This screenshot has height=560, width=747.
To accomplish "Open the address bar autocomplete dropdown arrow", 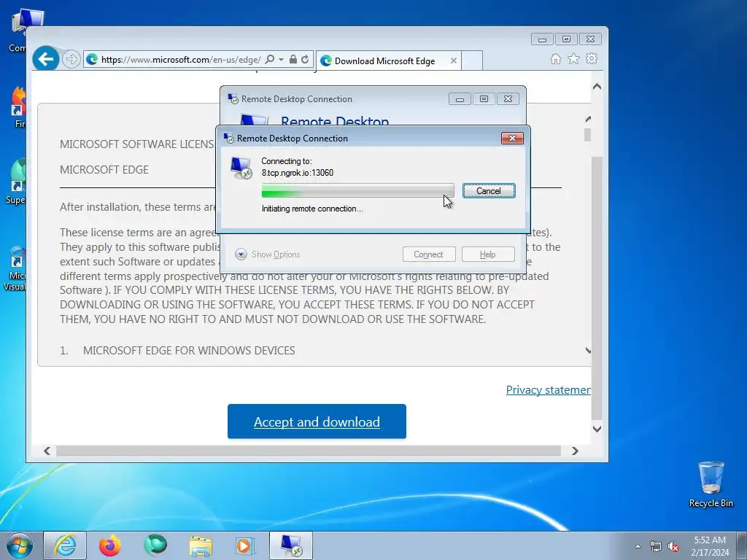I will click(x=281, y=59).
